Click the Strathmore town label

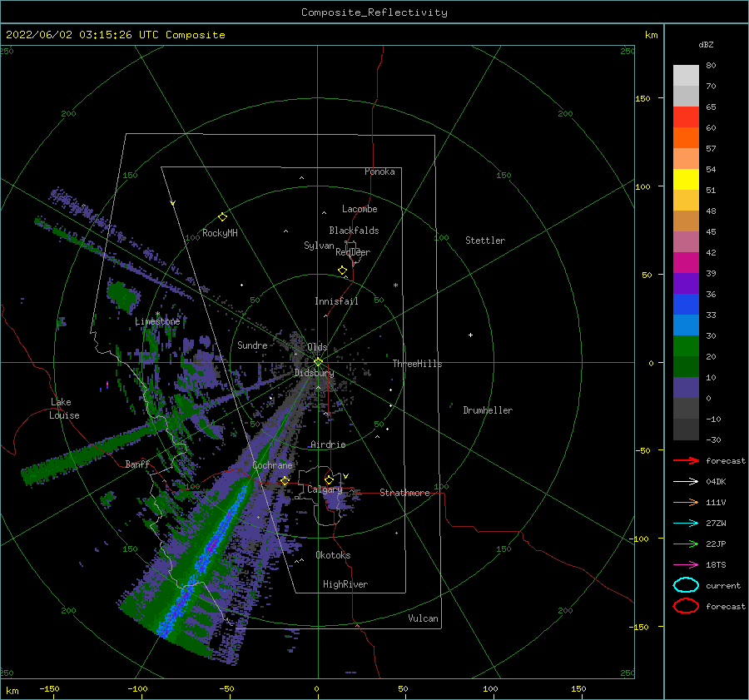pyautogui.click(x=404, y=493)
